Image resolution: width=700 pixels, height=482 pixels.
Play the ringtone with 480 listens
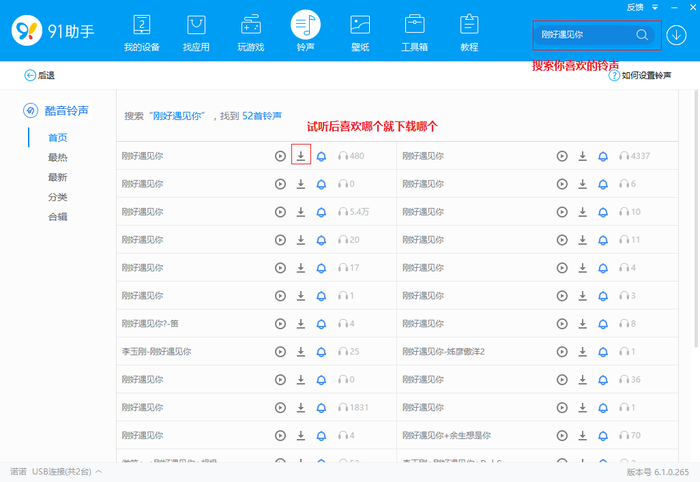point(280,156)
